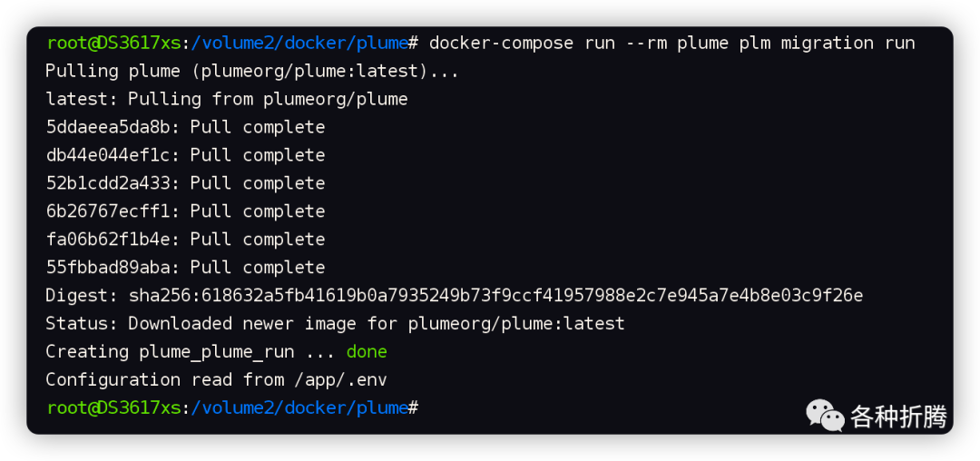This screenshot has height=461, width=980.
Task: Click the green "done" status word
Action: [x=367, y=352]
